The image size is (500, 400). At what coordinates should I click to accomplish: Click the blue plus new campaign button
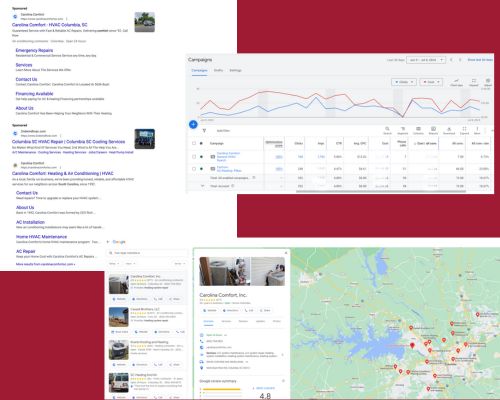tap(193, 124)
